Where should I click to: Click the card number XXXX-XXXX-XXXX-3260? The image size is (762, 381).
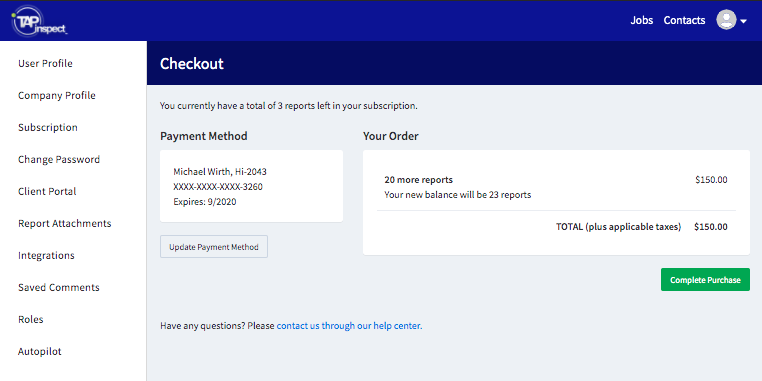(x=218, y=187)
